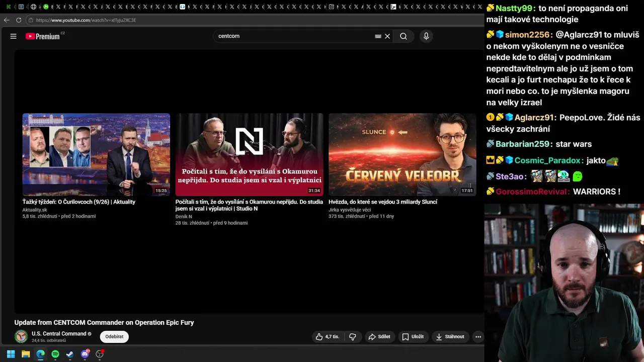Reload the page in the browser
Image resolution: width=644 pixels, height=362 pixels.
pyautogui.click(x=19, y=20)
